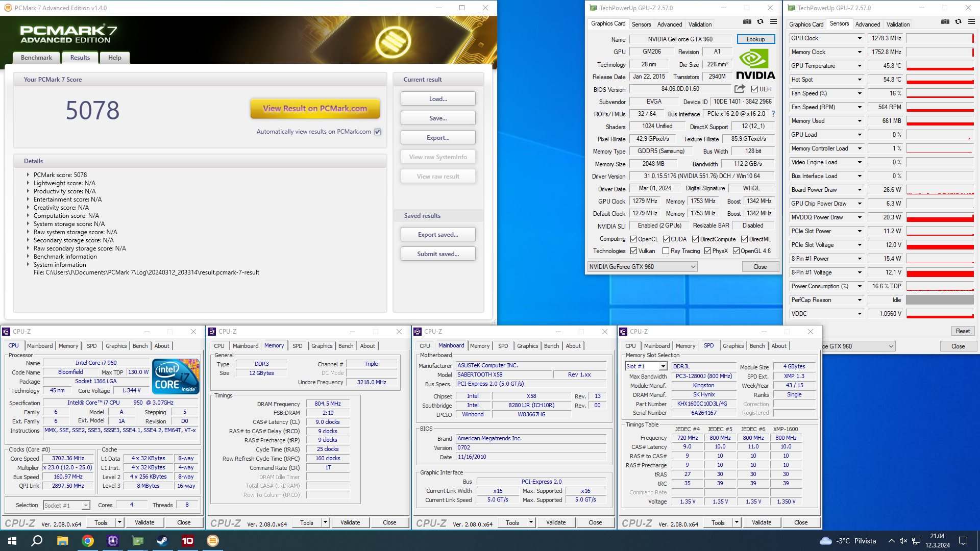The height and width of the screenshot is (551, 980).
Task: Open the PCMark Results tab
Action: (x=80, y=58)
